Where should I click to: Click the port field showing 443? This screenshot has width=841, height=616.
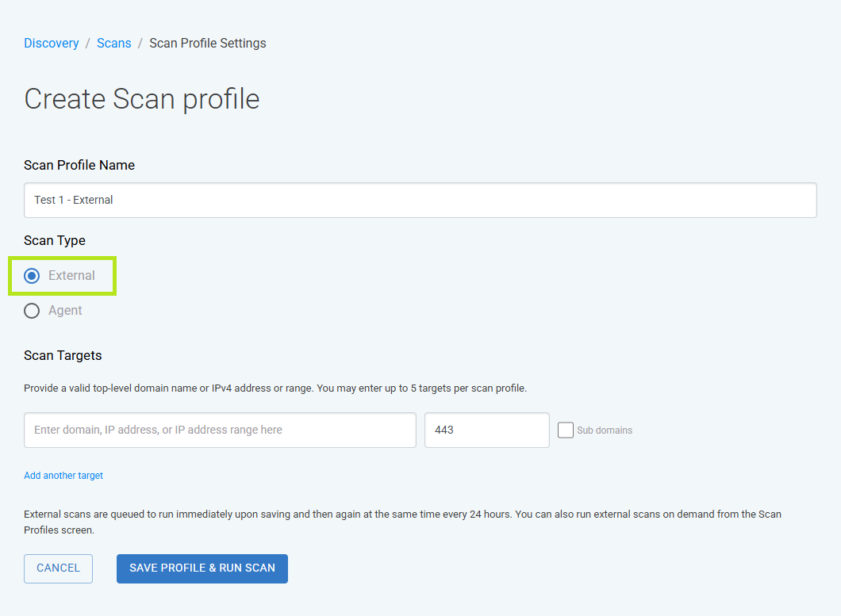pos(487,430)
